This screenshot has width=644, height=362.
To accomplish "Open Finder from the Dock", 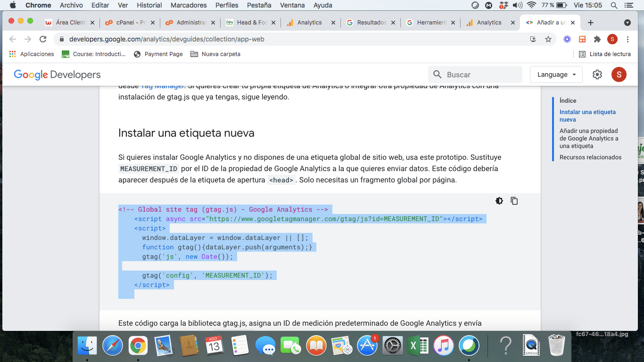I will pos(87,346).
